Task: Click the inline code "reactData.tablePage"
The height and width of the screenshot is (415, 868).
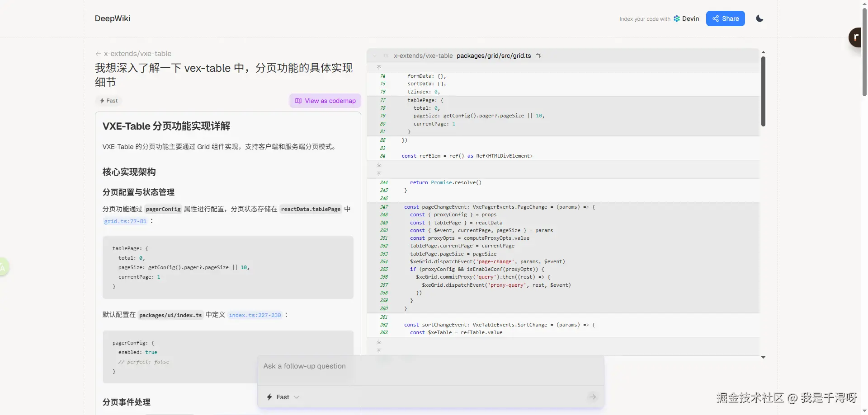Action: pyautogui.click(x=311, y=209)
